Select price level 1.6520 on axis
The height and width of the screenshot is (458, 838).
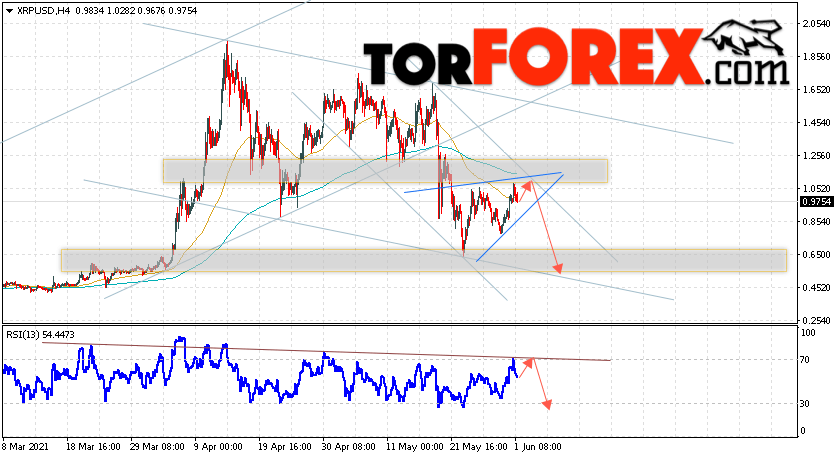[817, 90]
